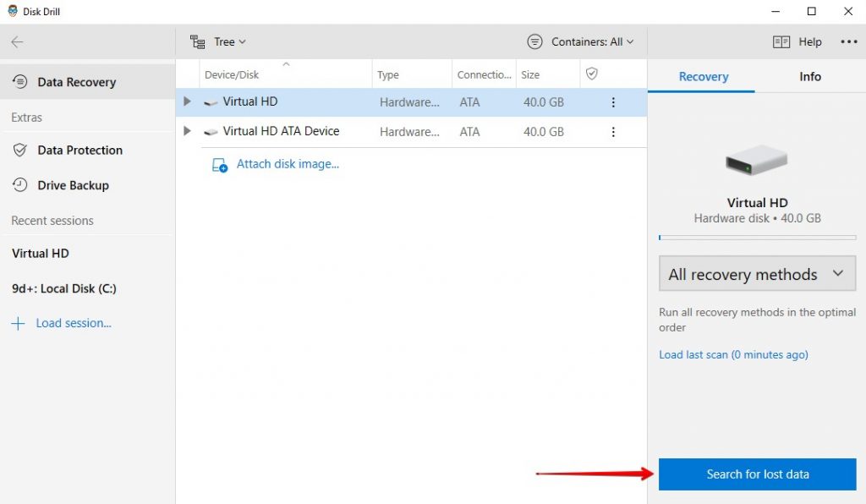Open the row menu for Virtual HD
866x504 pixels.
click(613, 101)
